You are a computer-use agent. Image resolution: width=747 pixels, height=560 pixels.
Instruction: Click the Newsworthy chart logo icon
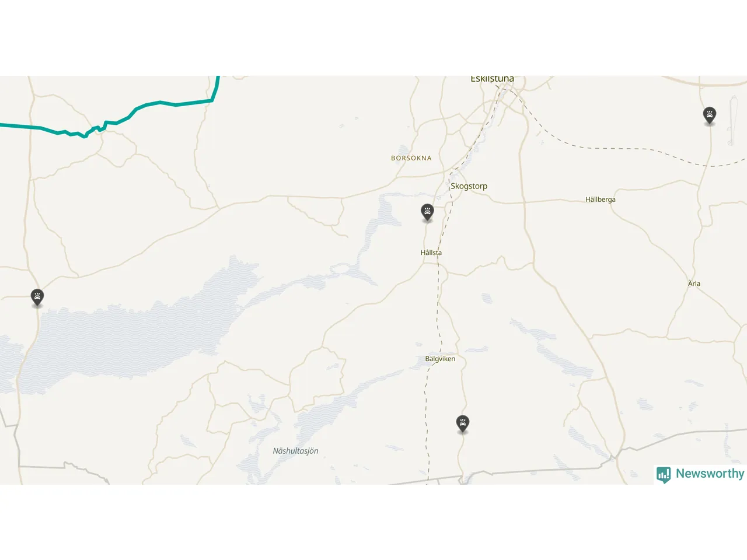tap(664, 474)
